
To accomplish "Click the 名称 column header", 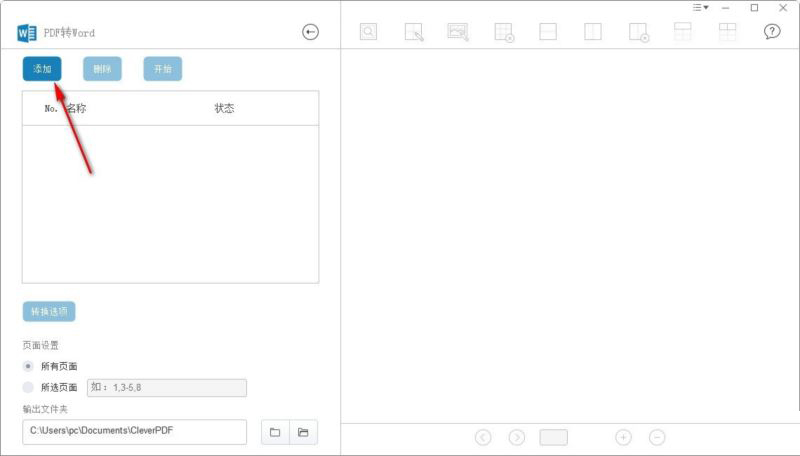I will 76,108.
